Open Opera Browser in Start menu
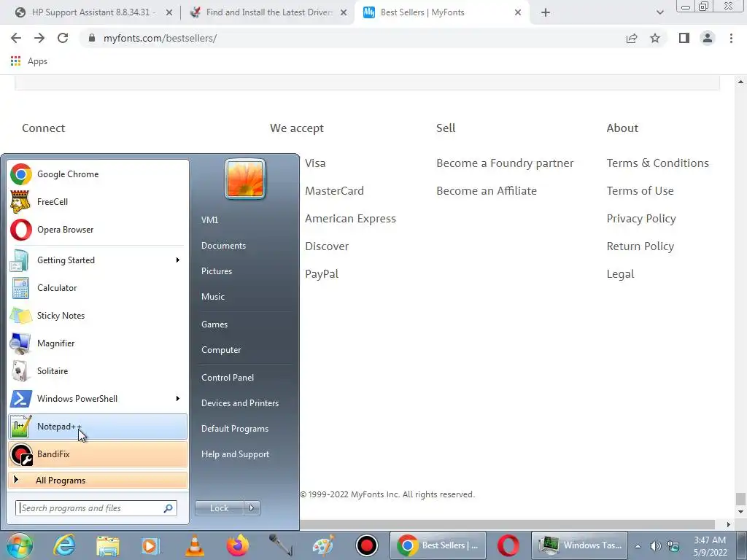The width and height of the screenshot is (747, 560). click(98, 230)
